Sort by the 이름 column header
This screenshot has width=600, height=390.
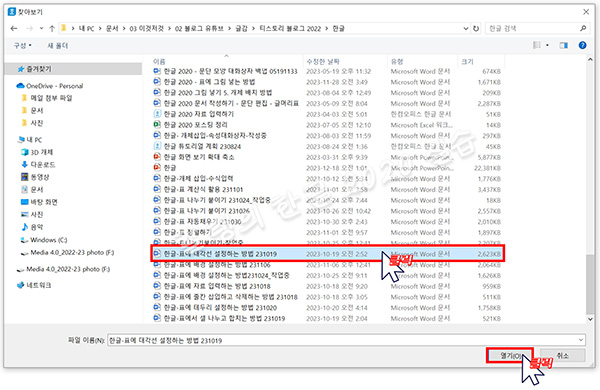click(x=159, y=61)
